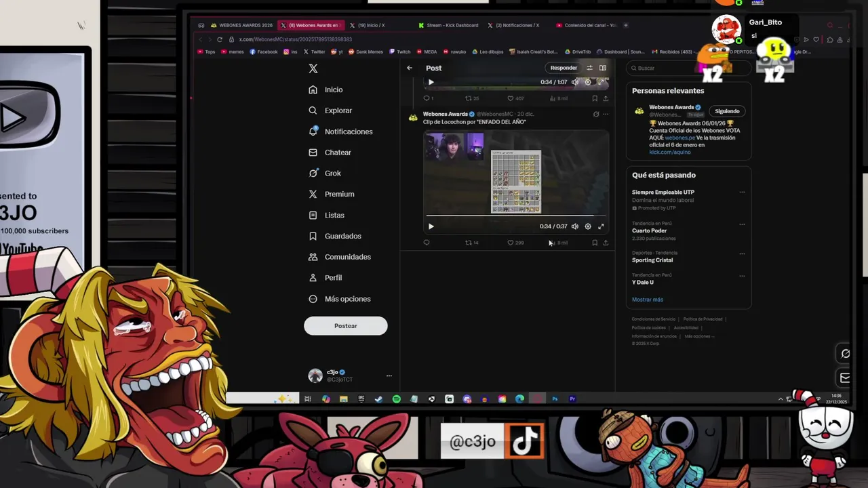Switch to Stream - Kick Dashboard tab
This screenshot has width=868, height=488.
point(449,25)
